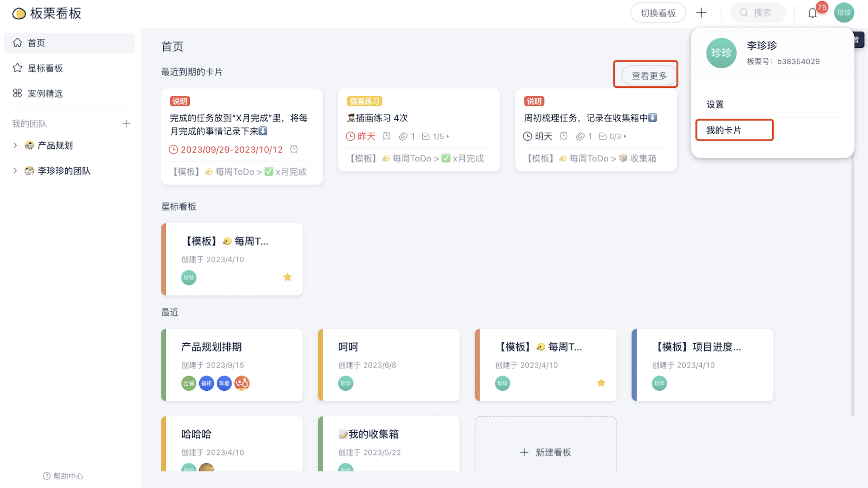The image size is (868, 488).
Task: Expand the 产品规划 team tree
Action: 15,145
